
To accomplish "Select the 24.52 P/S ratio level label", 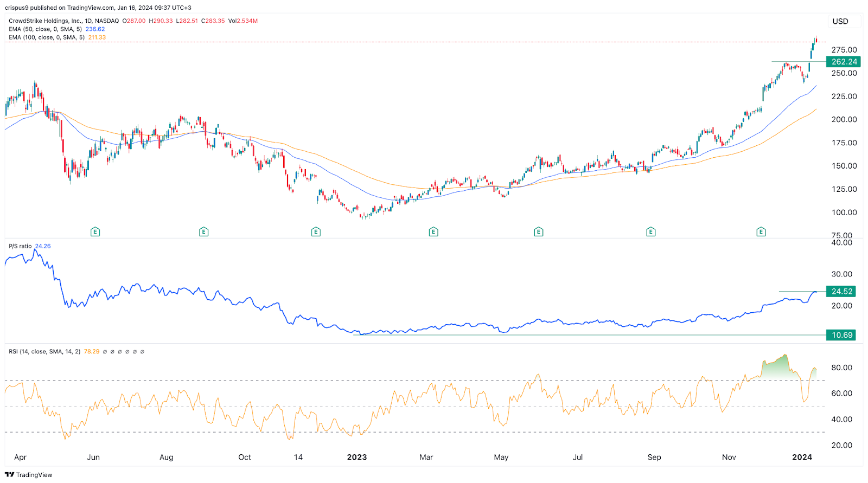I will [x=841, y=291].
